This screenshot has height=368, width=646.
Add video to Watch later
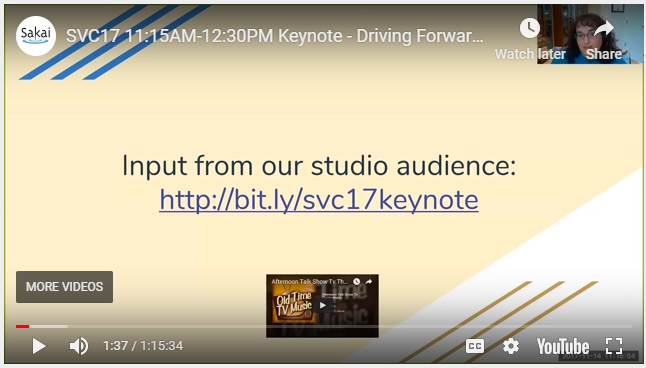pyautogui.click(x=530, y=40)
